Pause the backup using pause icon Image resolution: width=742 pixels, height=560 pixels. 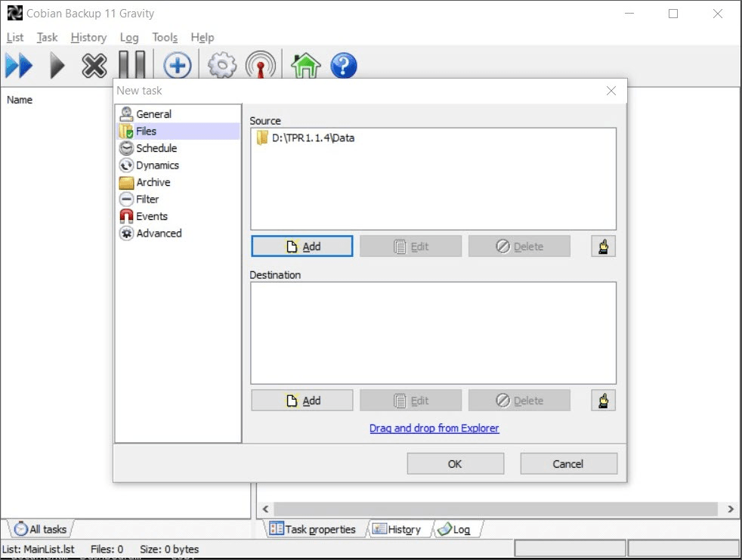[x=132, y=64]
